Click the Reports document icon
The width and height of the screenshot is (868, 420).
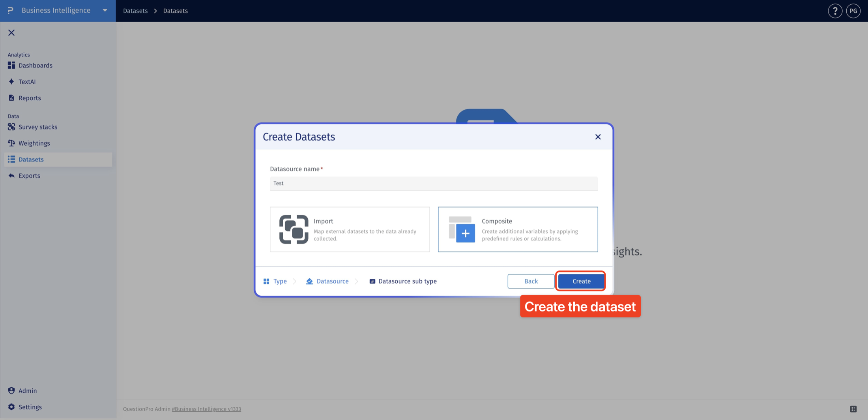[11, 98]
